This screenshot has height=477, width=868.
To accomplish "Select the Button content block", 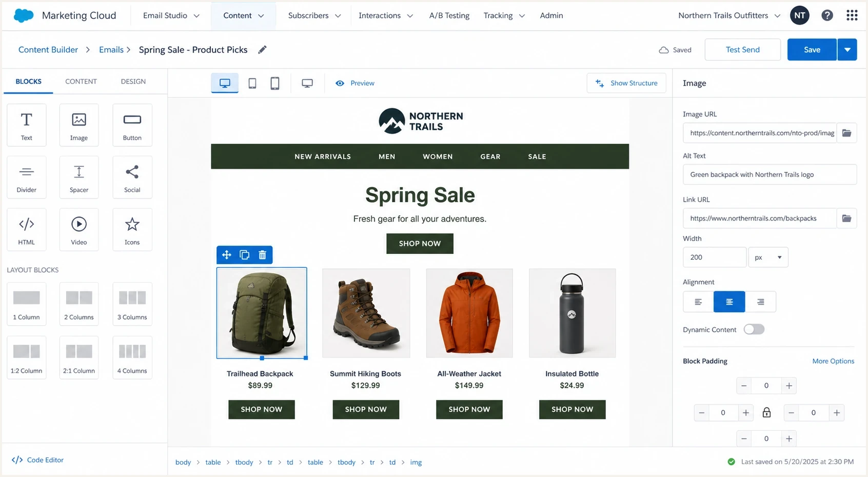I will click(x=132, y=125).
